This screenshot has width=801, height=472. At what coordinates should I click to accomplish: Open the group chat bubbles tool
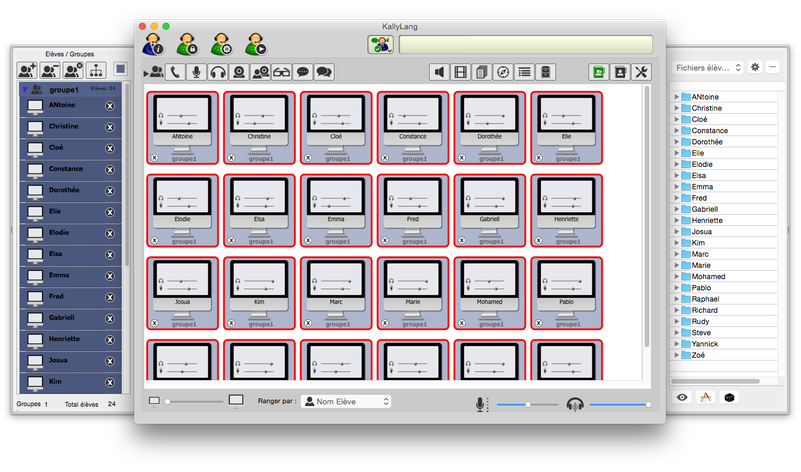tap(324, 72)
